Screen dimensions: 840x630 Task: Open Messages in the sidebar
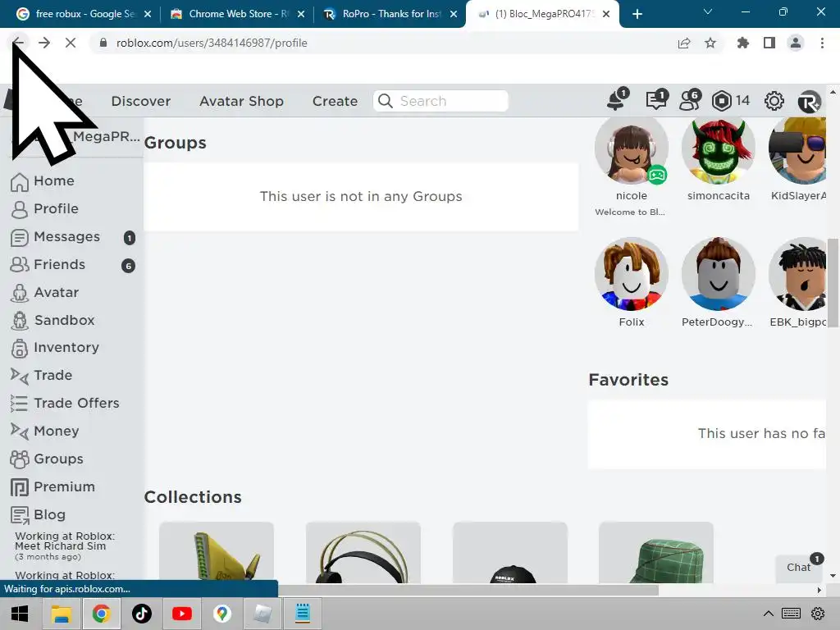point(67,237)
